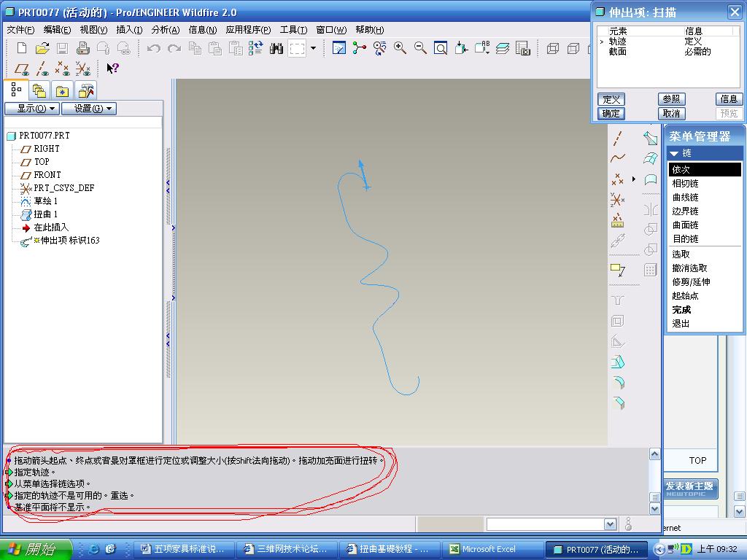Click the Regenerate model icon

tap(256, 48)
